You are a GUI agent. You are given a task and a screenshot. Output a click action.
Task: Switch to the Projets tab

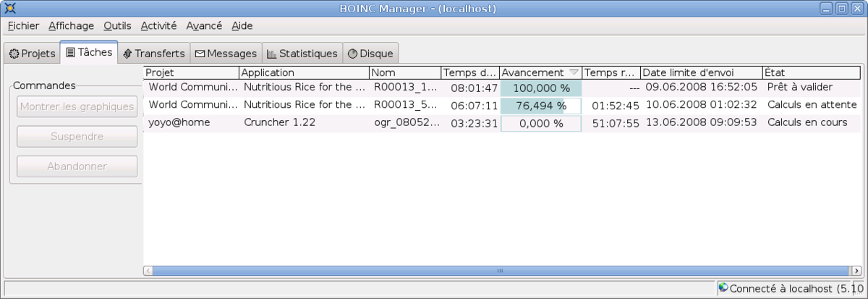(32, 54)
